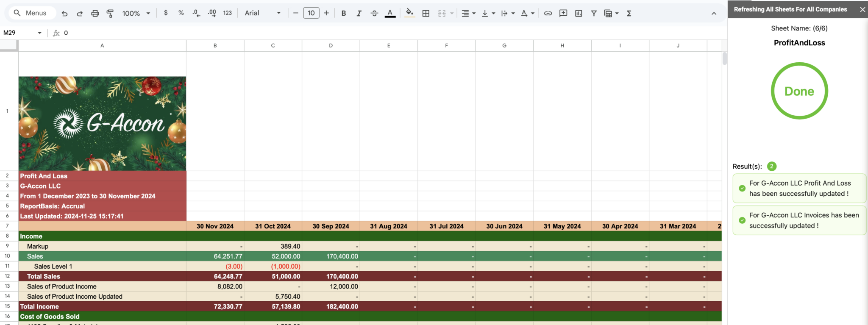The image size is (868, 325).
Task: Select Sales value 64,251.77
Action: (215, 256)
